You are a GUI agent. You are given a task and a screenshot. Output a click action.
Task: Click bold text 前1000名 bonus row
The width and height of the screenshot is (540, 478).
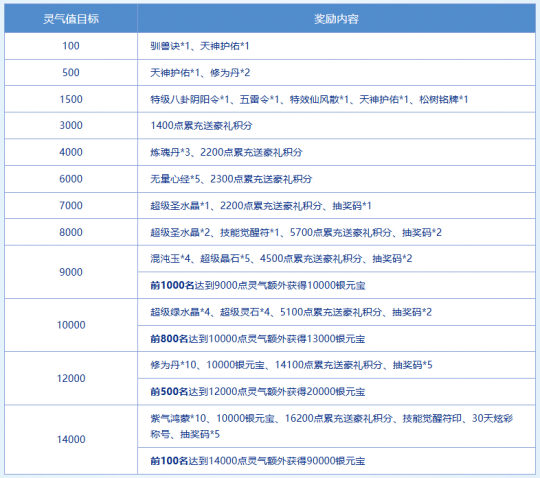(173, 285)
